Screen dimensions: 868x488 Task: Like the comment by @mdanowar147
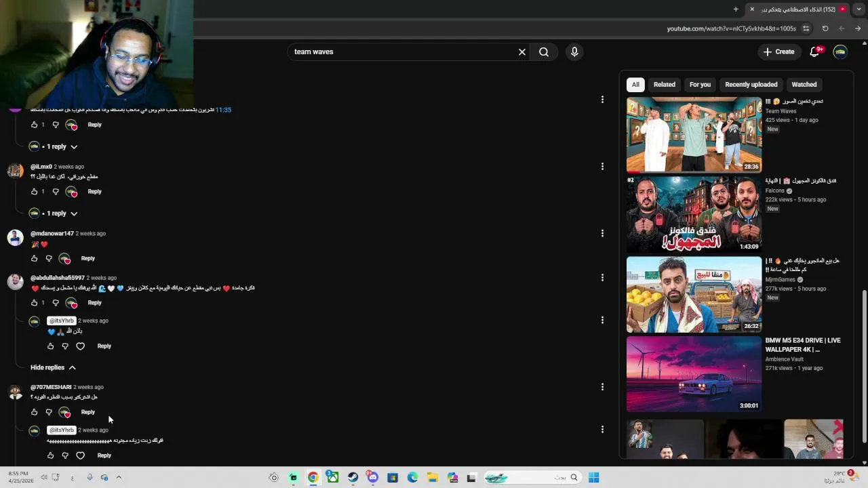click(34, 258)
